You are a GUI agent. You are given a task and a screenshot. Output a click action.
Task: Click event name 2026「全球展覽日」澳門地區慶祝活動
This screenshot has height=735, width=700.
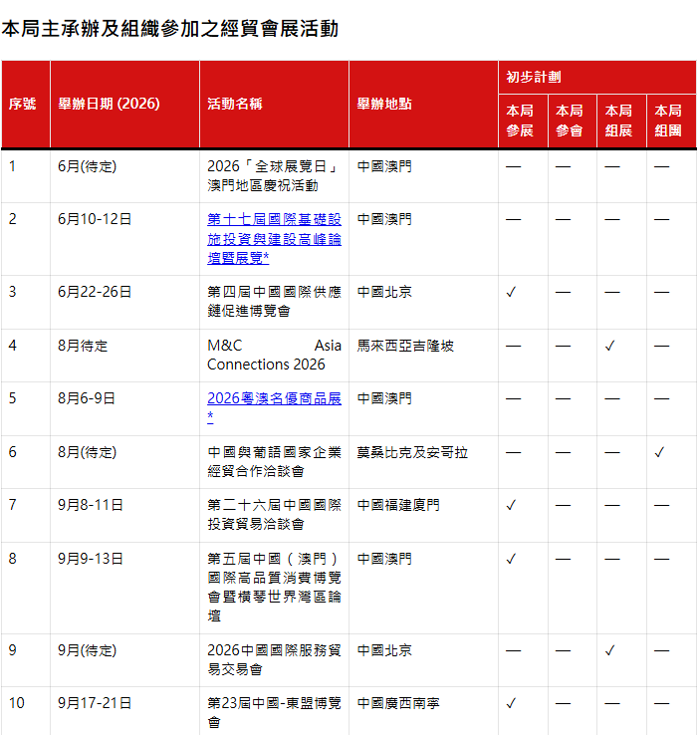click(274, 175)
